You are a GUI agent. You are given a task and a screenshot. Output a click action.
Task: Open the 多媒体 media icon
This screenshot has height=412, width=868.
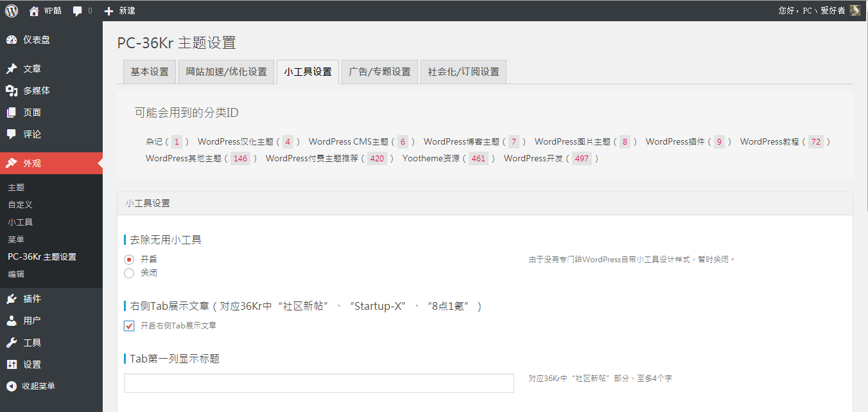(12, 91)
